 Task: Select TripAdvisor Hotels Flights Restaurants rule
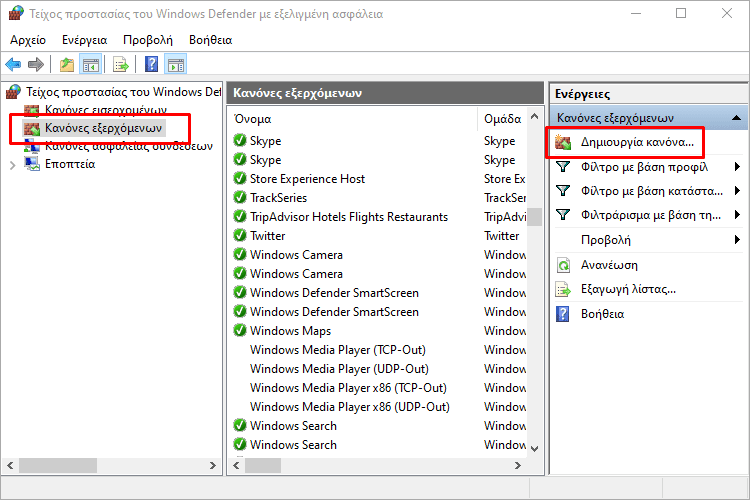(x=349, y=217)
